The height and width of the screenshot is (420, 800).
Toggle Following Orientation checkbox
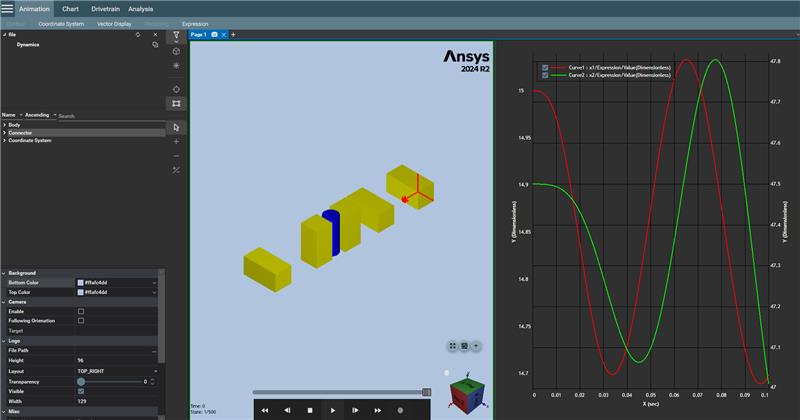click(x=81, y=321)
